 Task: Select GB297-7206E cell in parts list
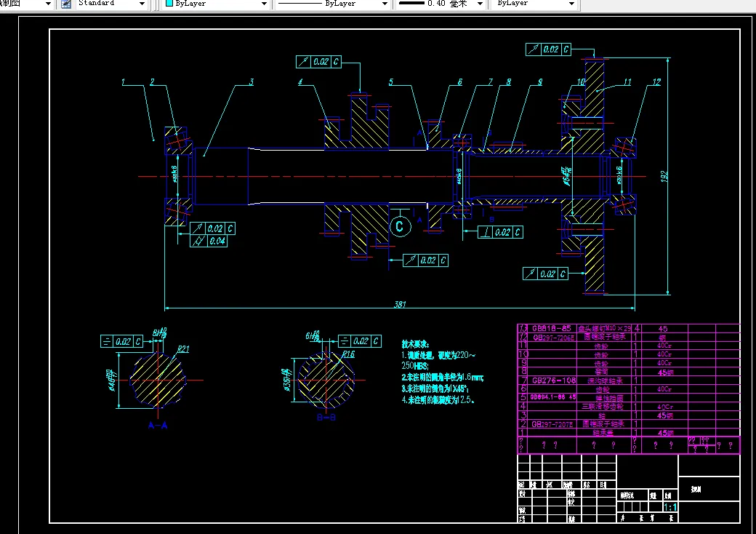tap(552, 338)
